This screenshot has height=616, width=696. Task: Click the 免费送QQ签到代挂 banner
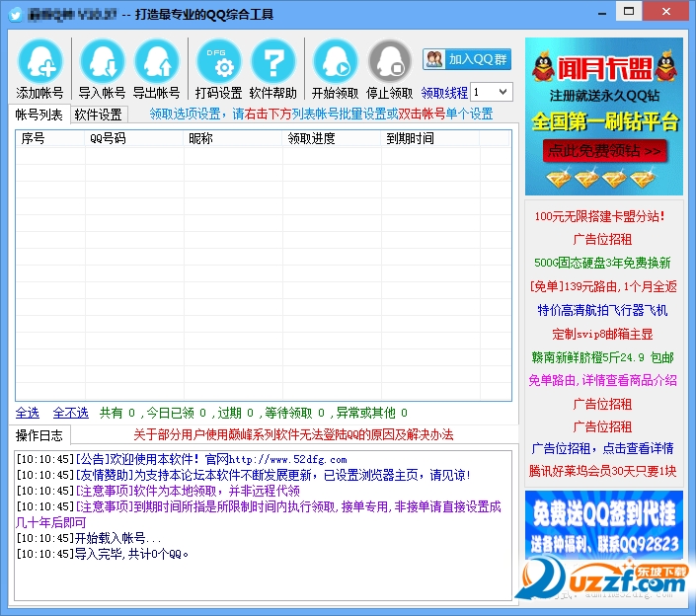pos(603,524)
